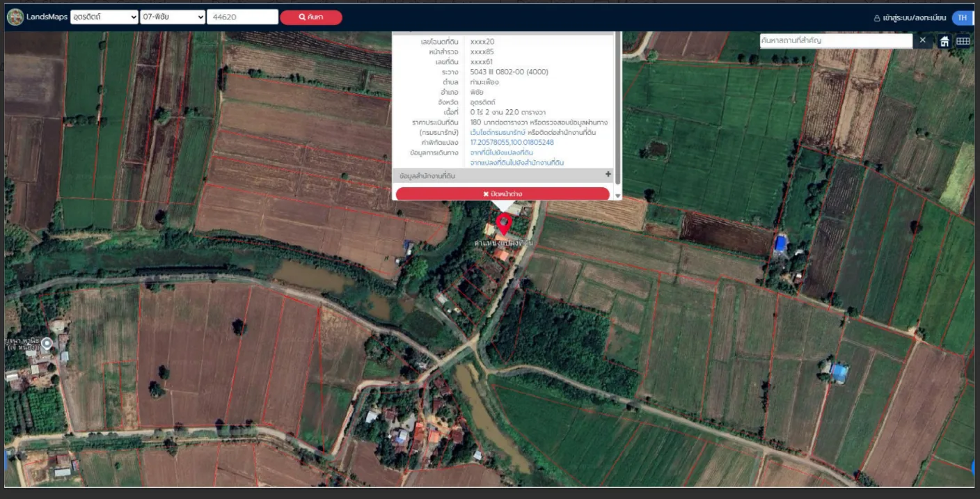Click the house icon on the map toolbar
This screenshot has height=499, width=980.
point(944,41)
